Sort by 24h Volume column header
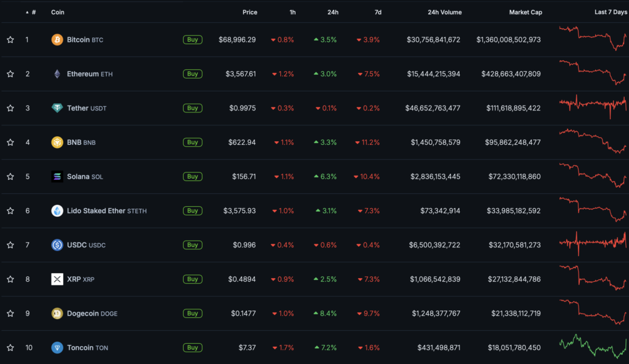The width and height of the screenshot is (629, 364). pos(443,12)
